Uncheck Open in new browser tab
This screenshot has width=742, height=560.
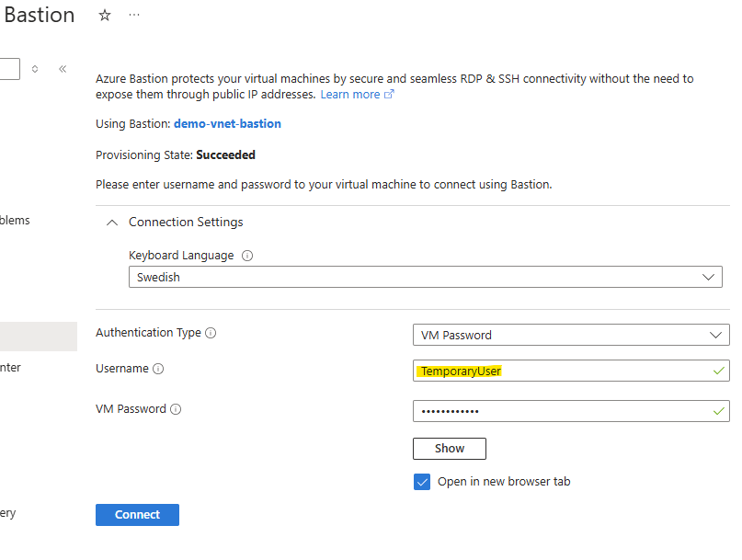(422, 482)
